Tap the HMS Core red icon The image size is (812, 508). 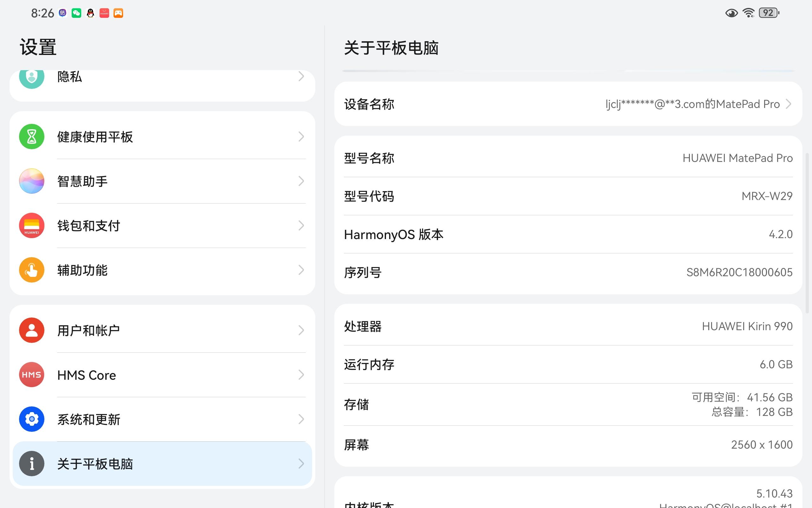click(x=31, y=375)
